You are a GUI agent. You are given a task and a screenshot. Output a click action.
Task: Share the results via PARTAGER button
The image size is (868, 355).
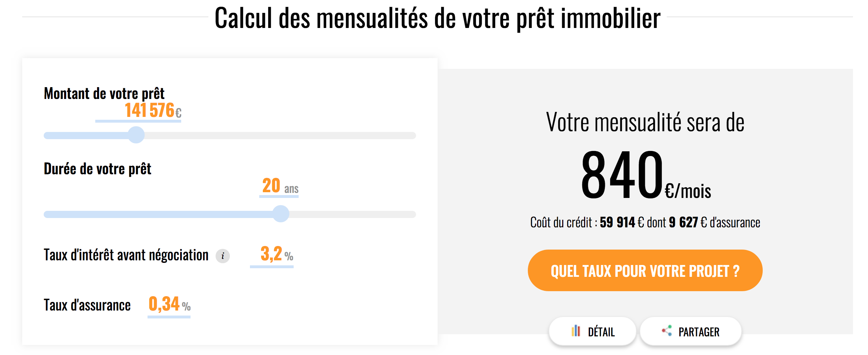pyautogui.click(x=690, y=331)
